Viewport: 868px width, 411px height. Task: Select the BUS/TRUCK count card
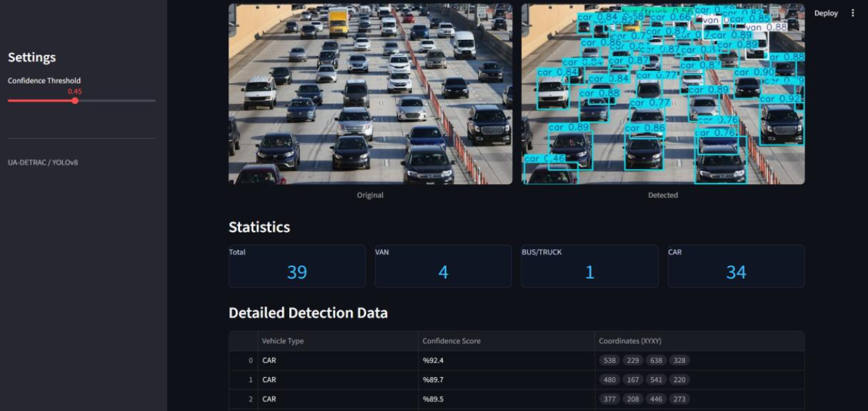(x=589, y=266)
